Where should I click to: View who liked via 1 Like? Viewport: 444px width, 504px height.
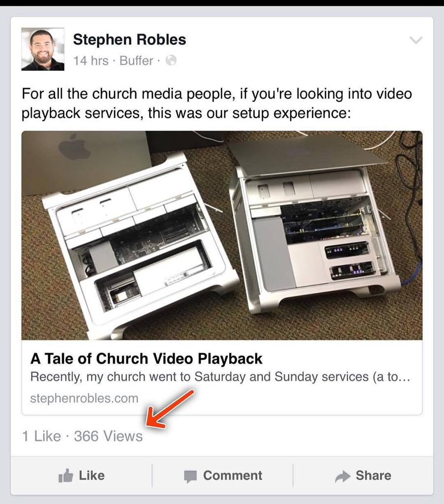pyautogui.click(x=41, y=436)
